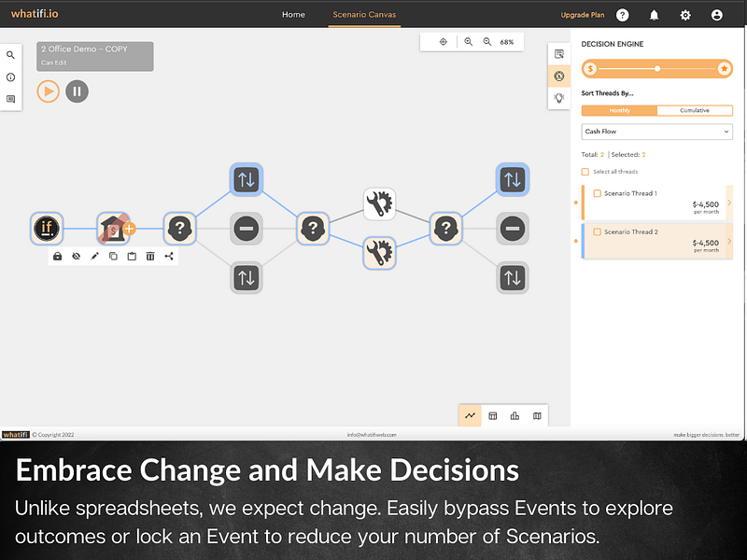Bypass event with crossed-eye icon
This screenshot has height=560, width=747.
[x=76, y=256]
